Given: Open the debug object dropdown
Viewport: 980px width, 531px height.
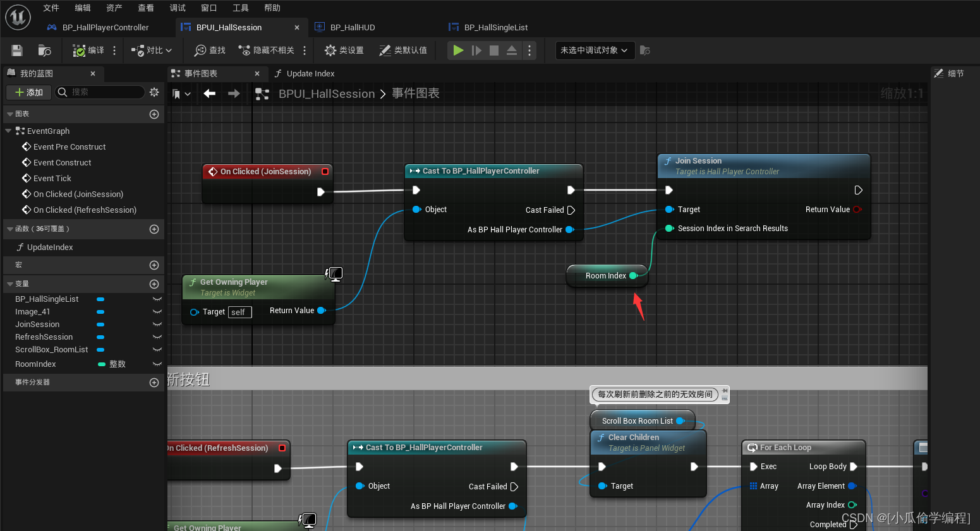Looking at the screenshot, I should point(594,51).
